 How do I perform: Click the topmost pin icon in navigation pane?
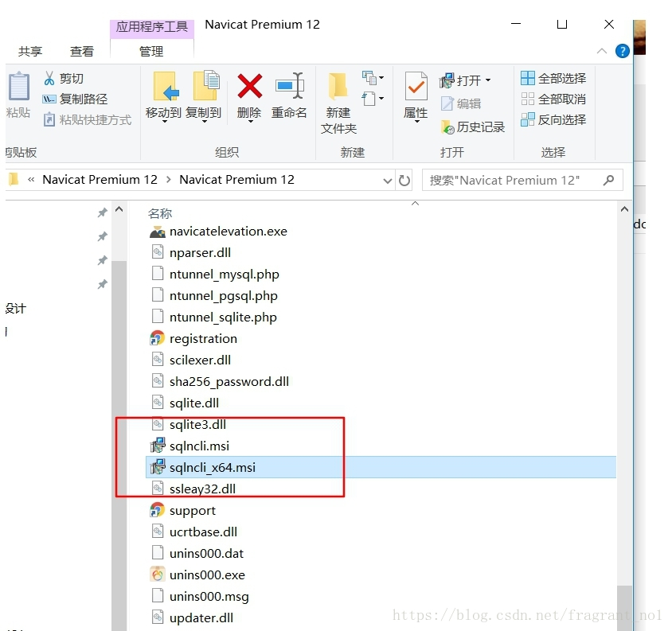coord(102,212)
